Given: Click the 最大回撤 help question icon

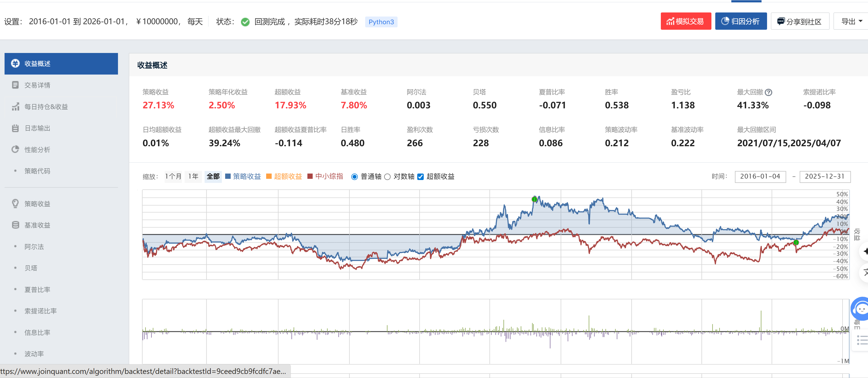Looking at the screenshot, I should click(768, 92).
